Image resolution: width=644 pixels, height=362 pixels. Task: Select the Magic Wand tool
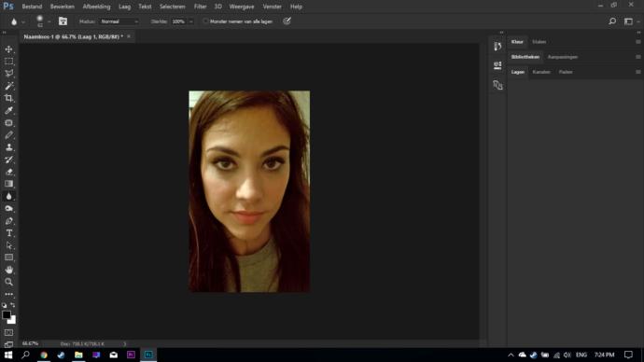(x=8, y=86)
